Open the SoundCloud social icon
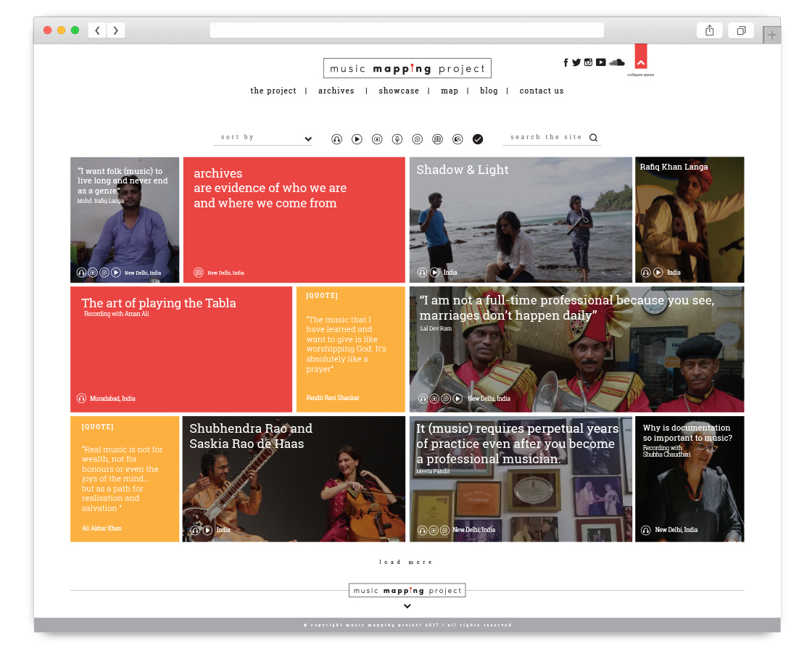Image resolution: width=812 pixels, height=656 pixels. point(617,62)
